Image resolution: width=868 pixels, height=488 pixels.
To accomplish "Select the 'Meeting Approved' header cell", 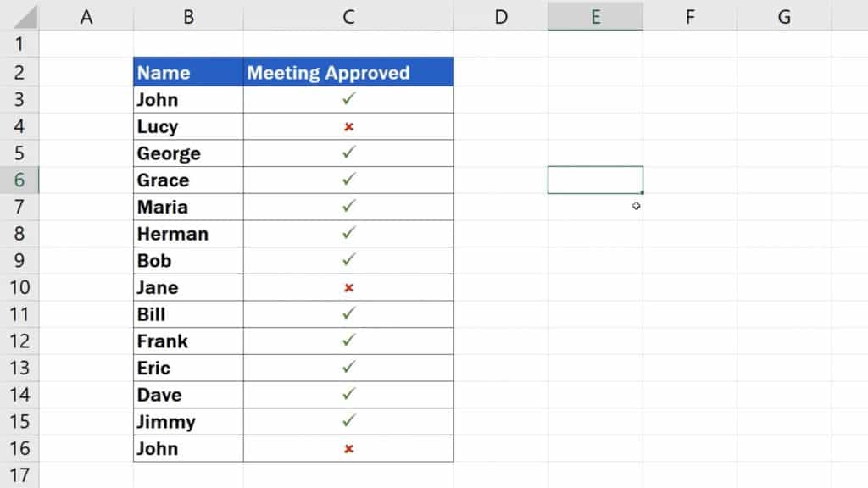I will point(348,73).
